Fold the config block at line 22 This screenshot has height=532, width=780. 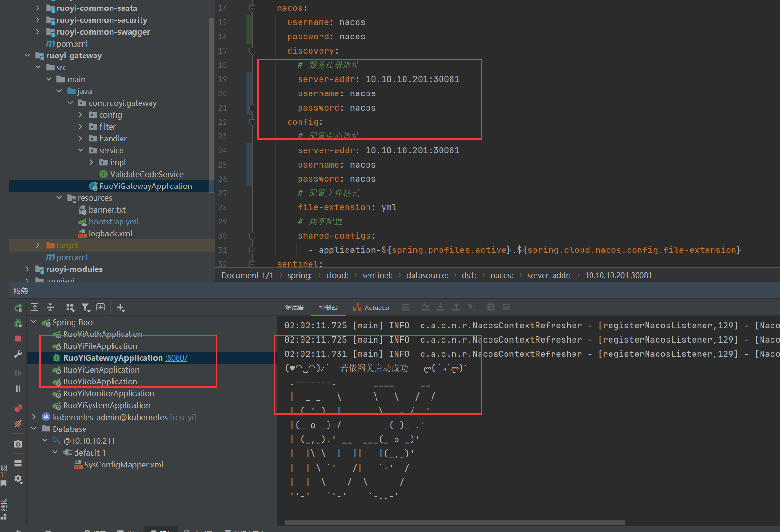click(252, 122)
